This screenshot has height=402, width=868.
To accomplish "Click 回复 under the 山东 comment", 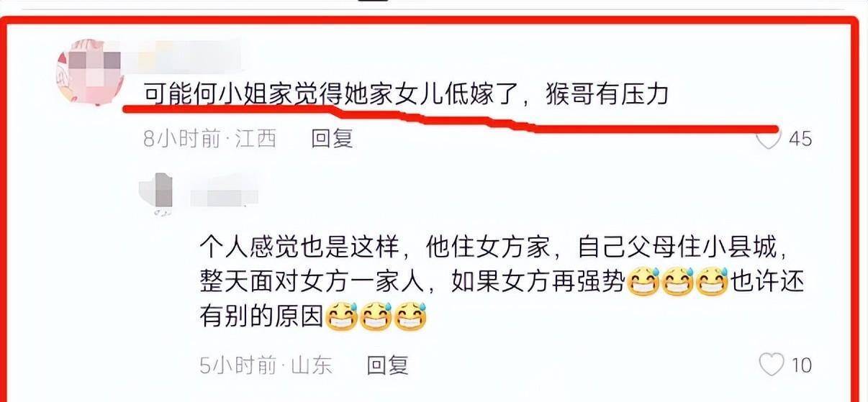I will (x=388, y=365).
